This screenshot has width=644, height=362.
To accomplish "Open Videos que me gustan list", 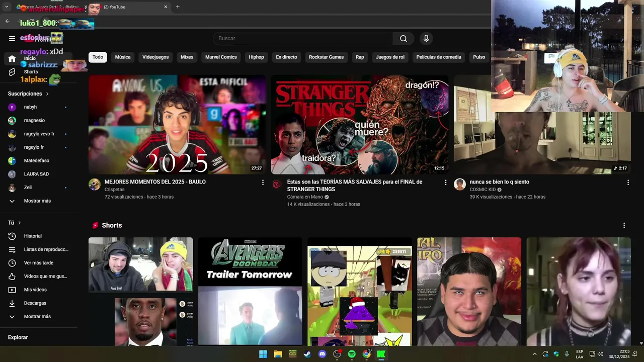I will [38, 276].
